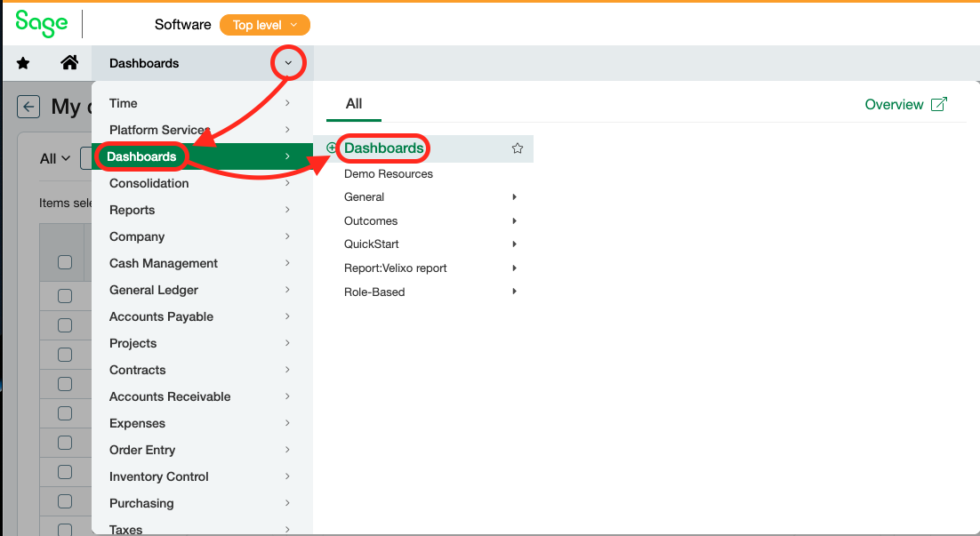The width and height of the screenshot is (980, 536).
Task: Click the Sage logo
Action: pos(41,24)
